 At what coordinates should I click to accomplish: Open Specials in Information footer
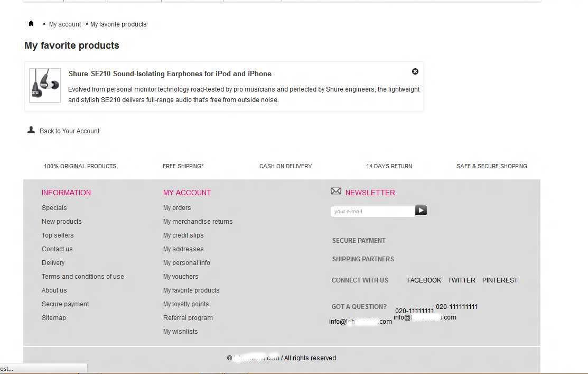click(x=54, y=208)
